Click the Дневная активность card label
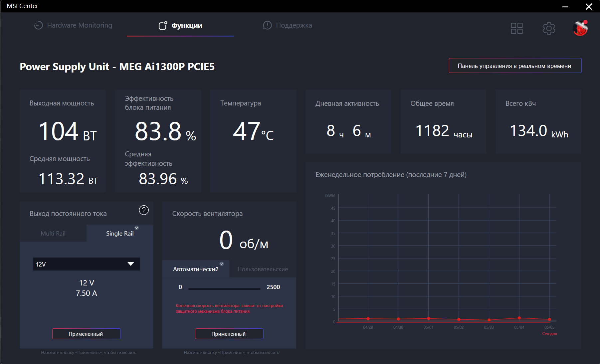 pyautogui.click(x=347, y=103)
